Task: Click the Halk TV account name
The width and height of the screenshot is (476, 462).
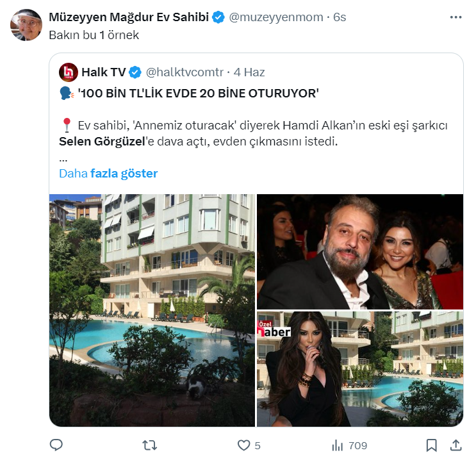Action: [x=103, y=72]
